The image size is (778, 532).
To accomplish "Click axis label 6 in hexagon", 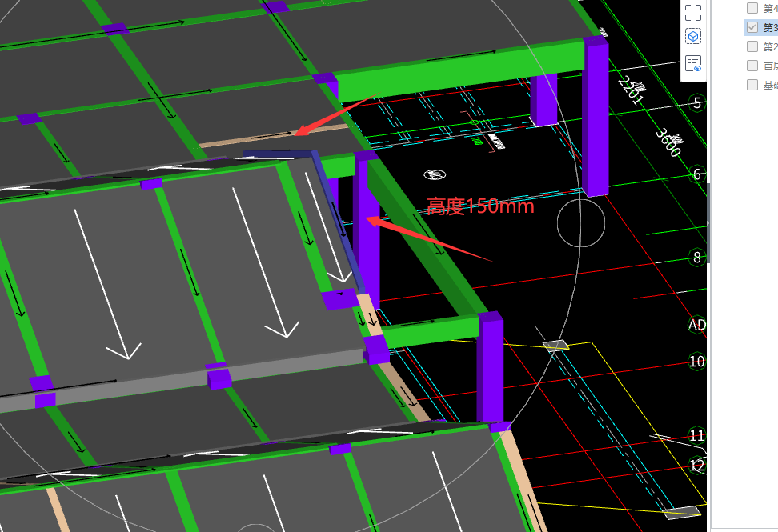I will point(697,174).
